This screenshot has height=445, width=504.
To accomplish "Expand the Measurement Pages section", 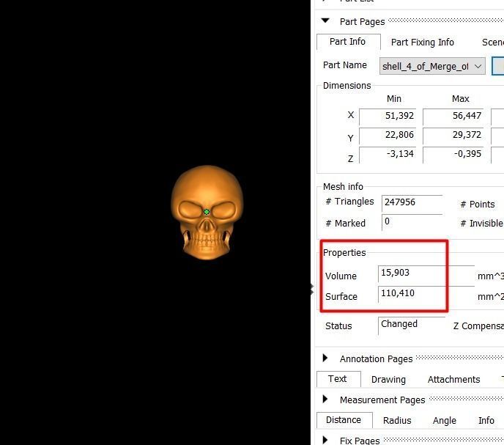I will [325, 399].
